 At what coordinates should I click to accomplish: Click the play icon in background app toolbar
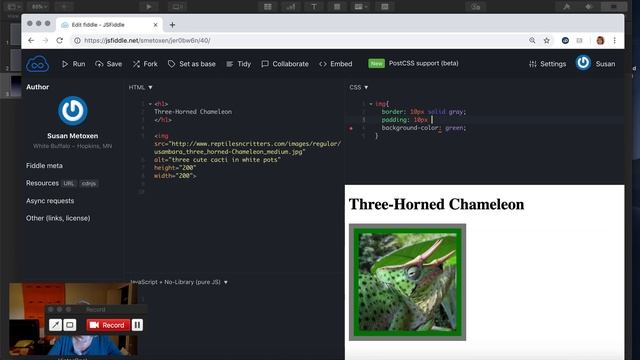(149, 7)
